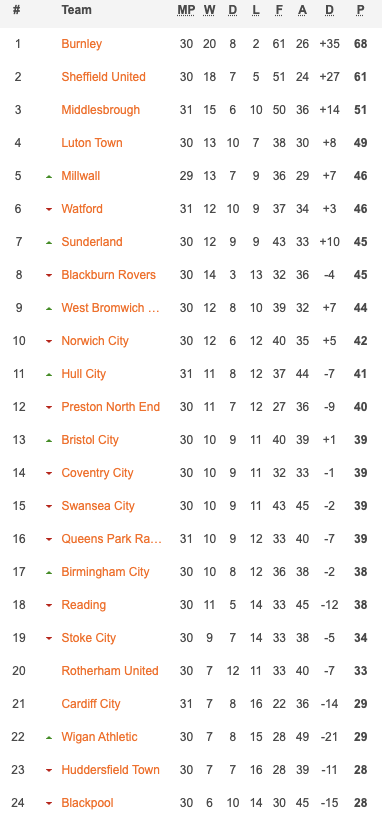
Task: Open the Rotherham United link
Action: click(x=110, y=670)
